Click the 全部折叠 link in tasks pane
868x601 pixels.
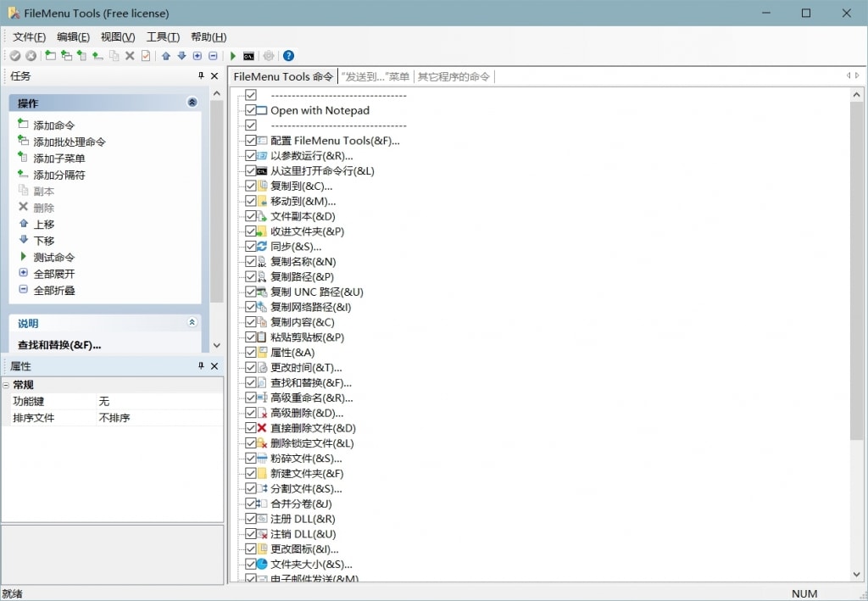53,291
